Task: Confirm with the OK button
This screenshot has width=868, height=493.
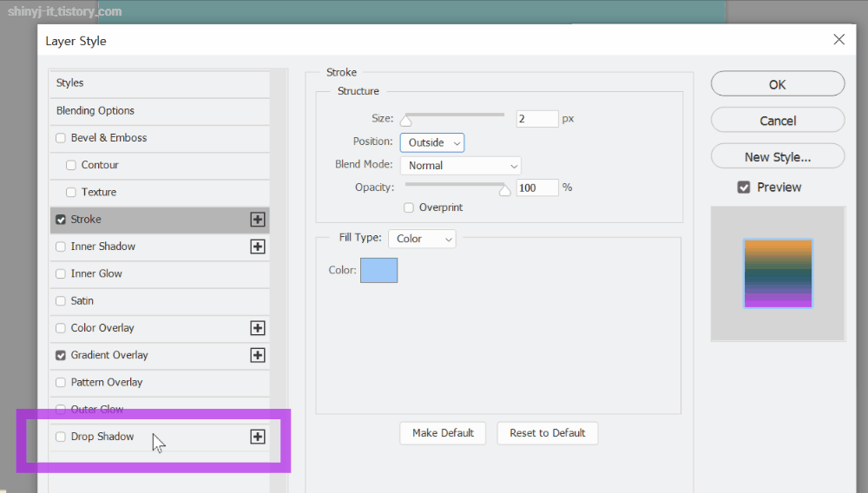Action: point(778,84)
